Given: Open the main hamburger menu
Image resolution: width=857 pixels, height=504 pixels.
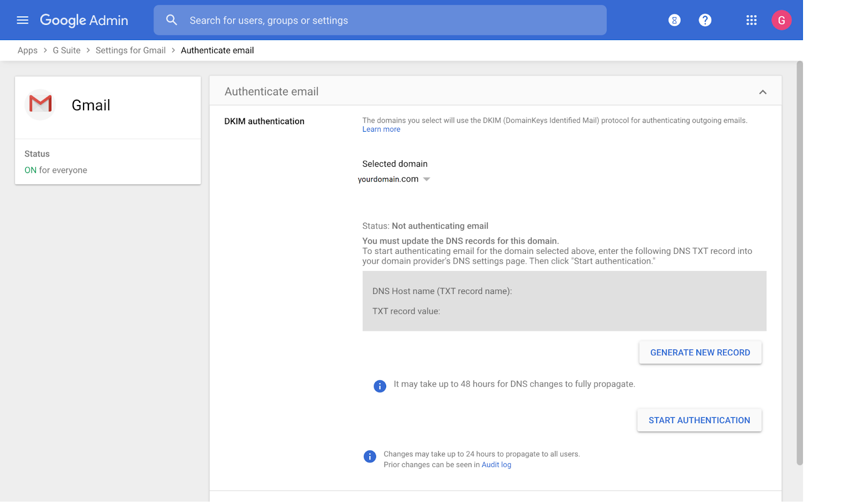Looking at the screenshot, I should (x=22, y=20).
